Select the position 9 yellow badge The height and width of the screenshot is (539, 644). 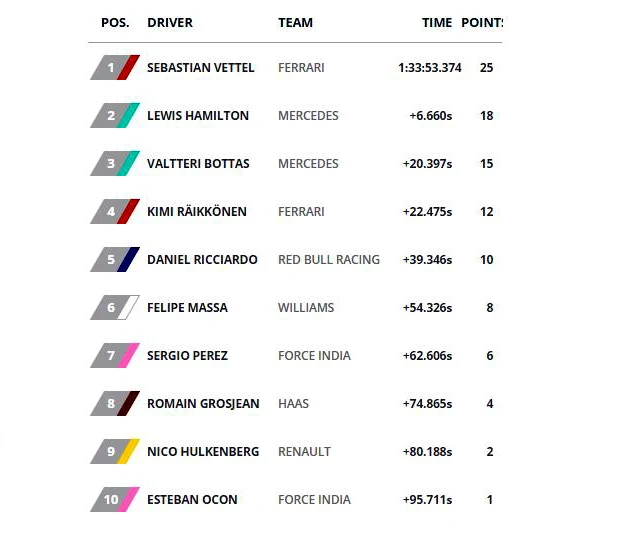pos(114,452)
